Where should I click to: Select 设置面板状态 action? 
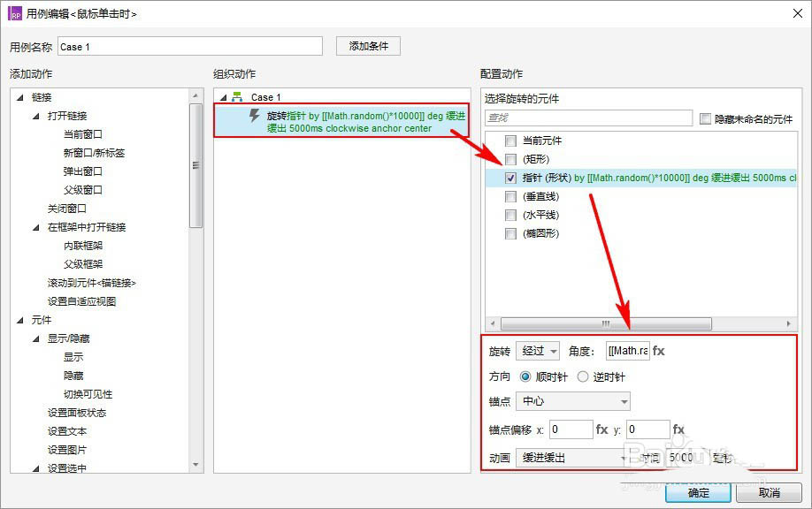click(x=77, y=413)
